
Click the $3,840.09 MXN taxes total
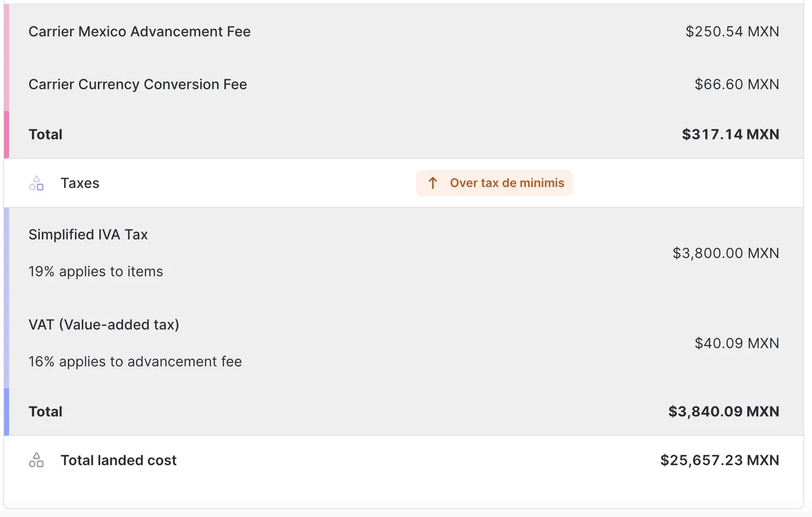723,412
